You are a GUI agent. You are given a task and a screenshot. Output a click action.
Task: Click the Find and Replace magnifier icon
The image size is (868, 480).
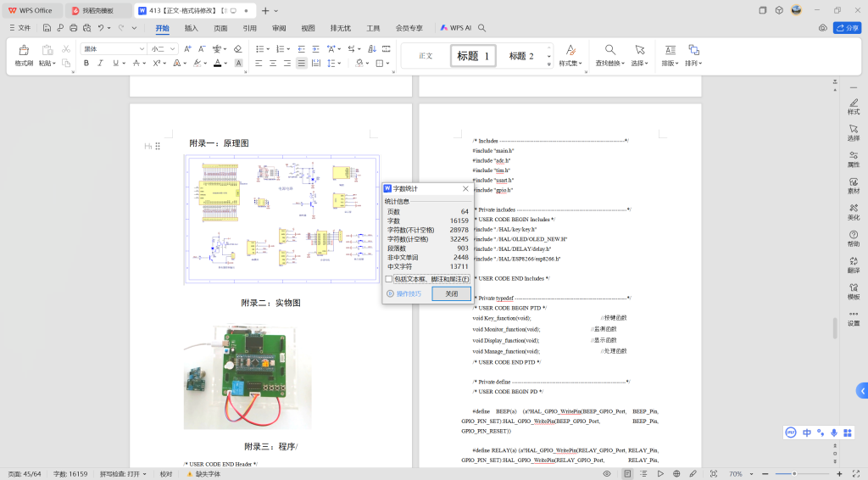[610, 50]
